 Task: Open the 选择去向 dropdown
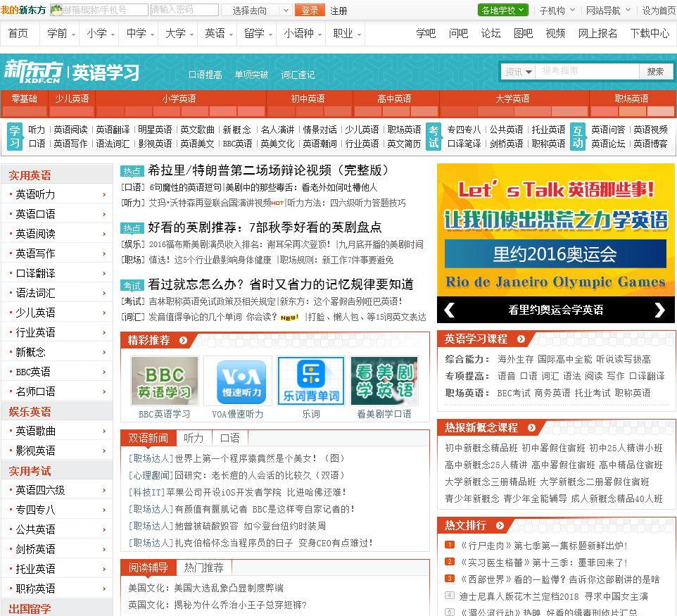tap(256, 11)
